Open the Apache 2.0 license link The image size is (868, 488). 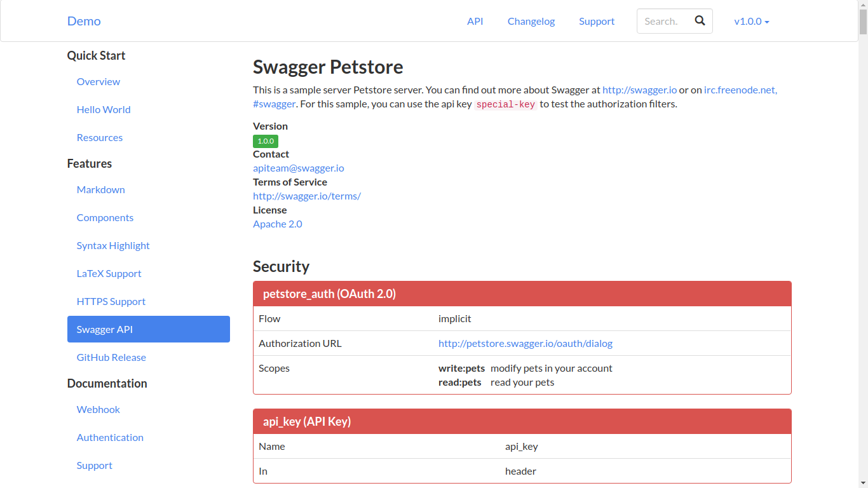277,224
